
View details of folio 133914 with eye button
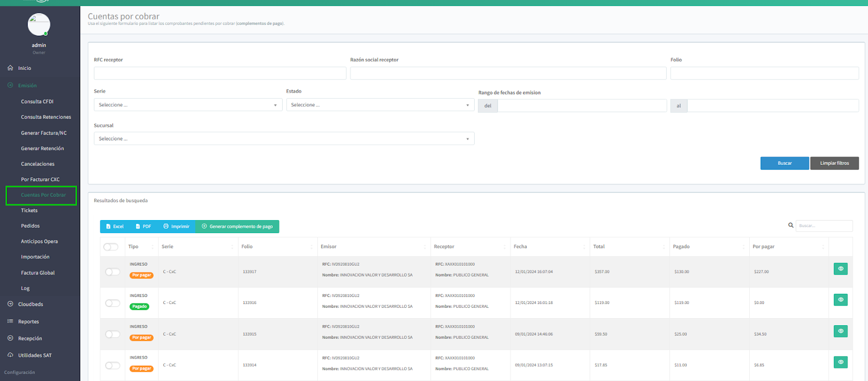[840, 362]
